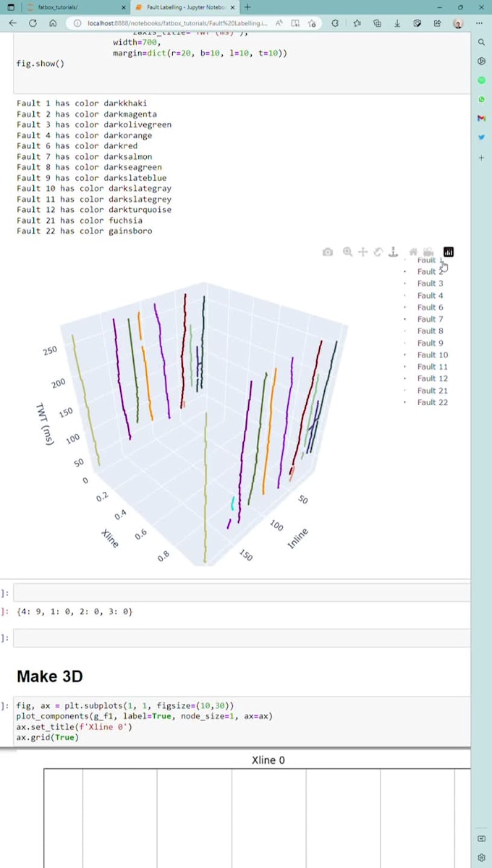
Task: Select the Pan tool in plot modebar
Action: point(362,252)
